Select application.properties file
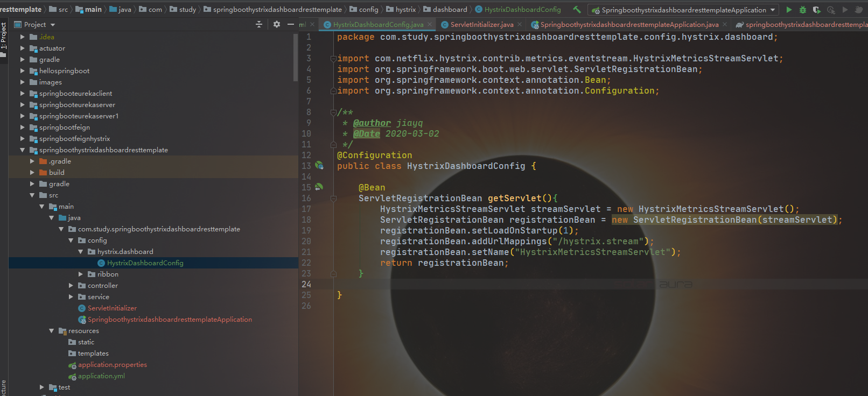This screenshot has height=396, width=868. 112,364
